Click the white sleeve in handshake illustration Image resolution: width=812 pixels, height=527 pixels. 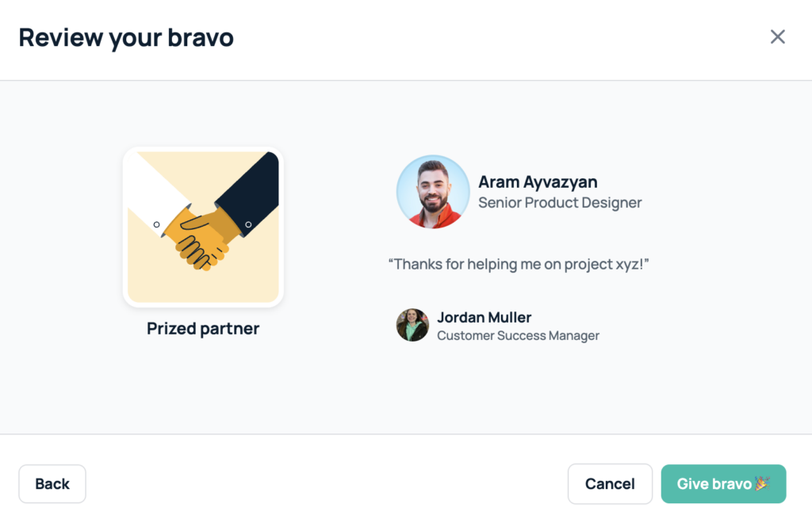tap(155, 195)
